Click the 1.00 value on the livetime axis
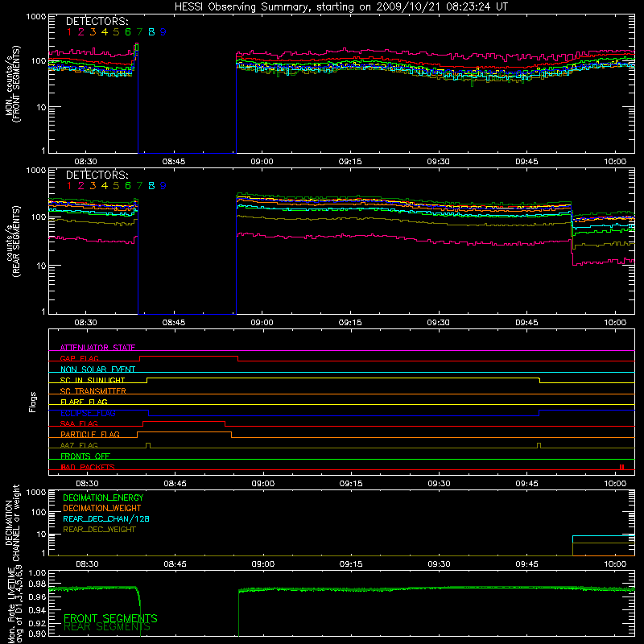This screenshot has width=644, height=644. click(37, 572)
